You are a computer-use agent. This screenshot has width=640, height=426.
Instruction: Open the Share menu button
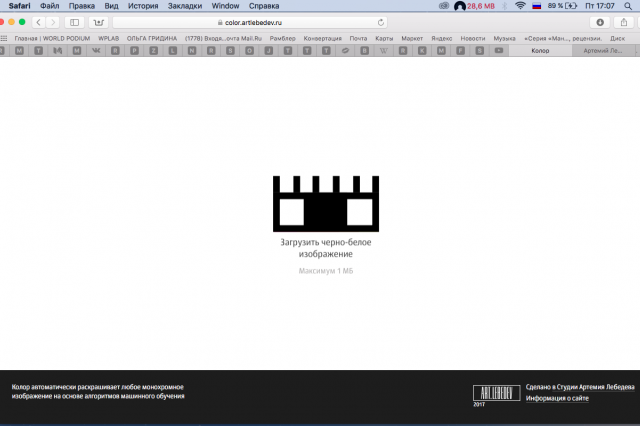click(624, 22)
